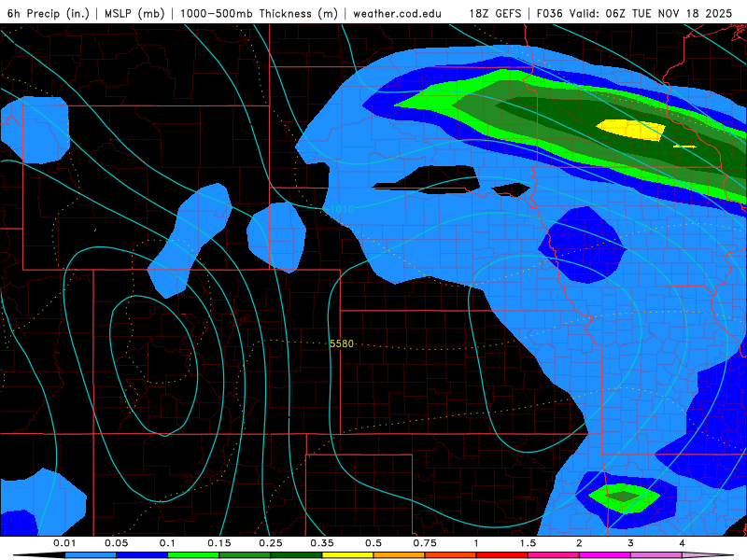Click the dark orange 0.75 legend swatch

(451, 555)
